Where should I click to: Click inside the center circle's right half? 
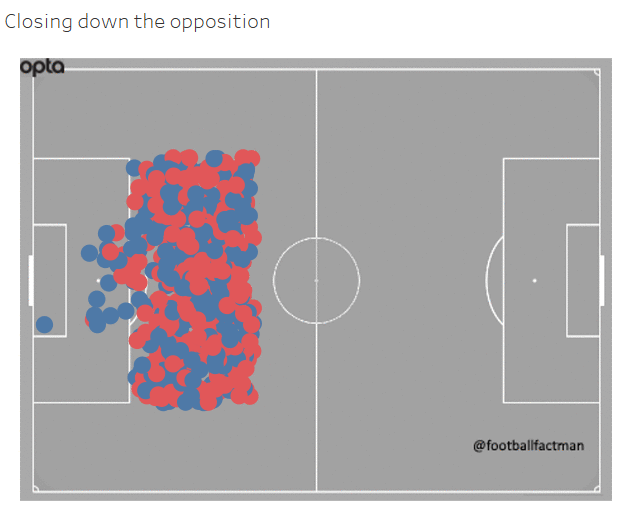click(x=338, y=280)
